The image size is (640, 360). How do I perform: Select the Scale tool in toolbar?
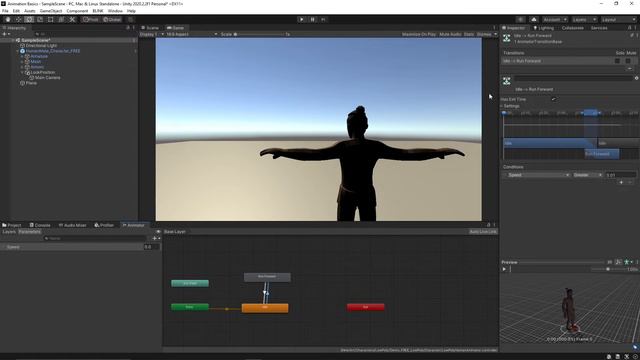40,19
